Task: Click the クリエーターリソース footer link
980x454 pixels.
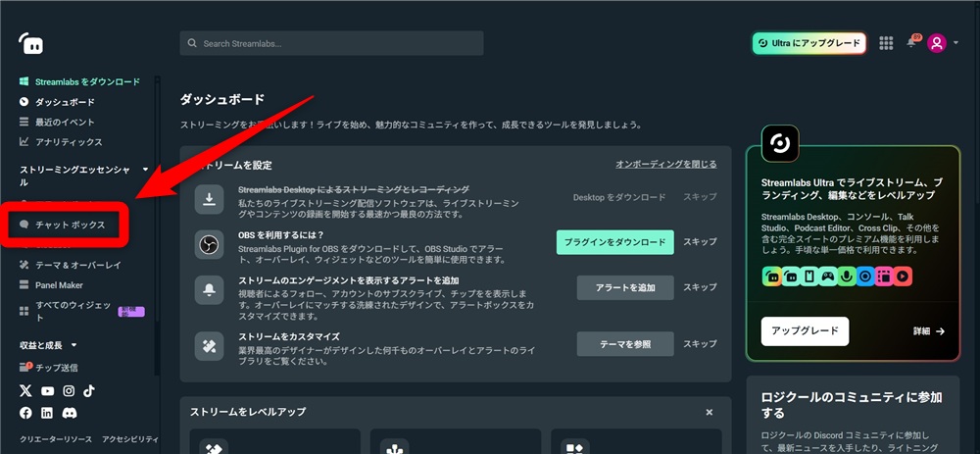Action: [56, 439]
